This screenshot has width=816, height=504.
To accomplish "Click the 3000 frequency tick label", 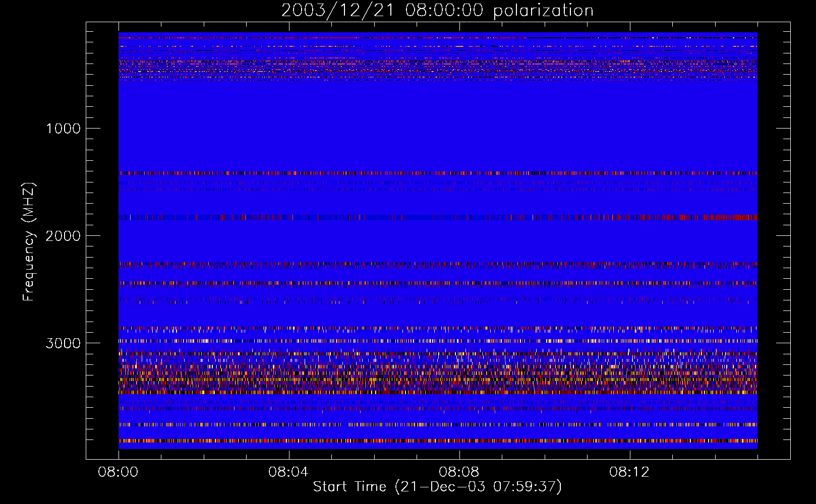I will click(63, 343).
